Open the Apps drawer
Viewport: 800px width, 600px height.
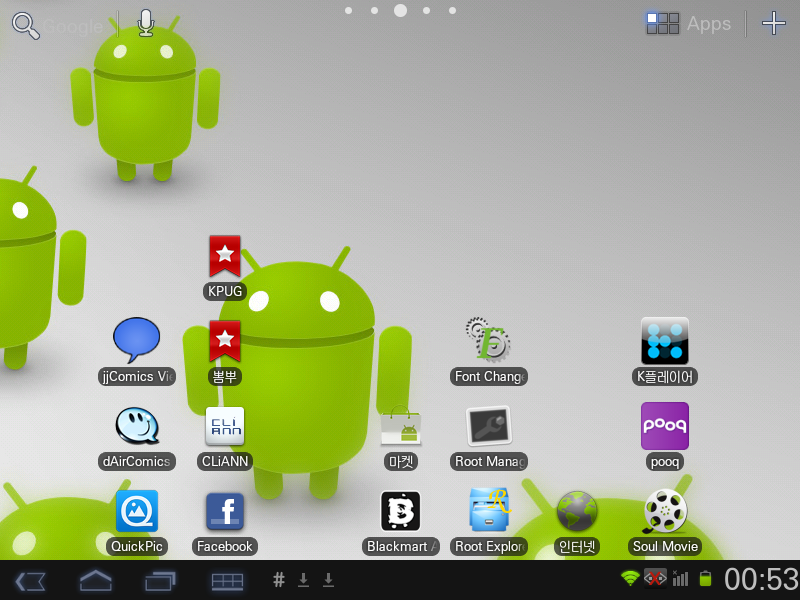[688, 23]
